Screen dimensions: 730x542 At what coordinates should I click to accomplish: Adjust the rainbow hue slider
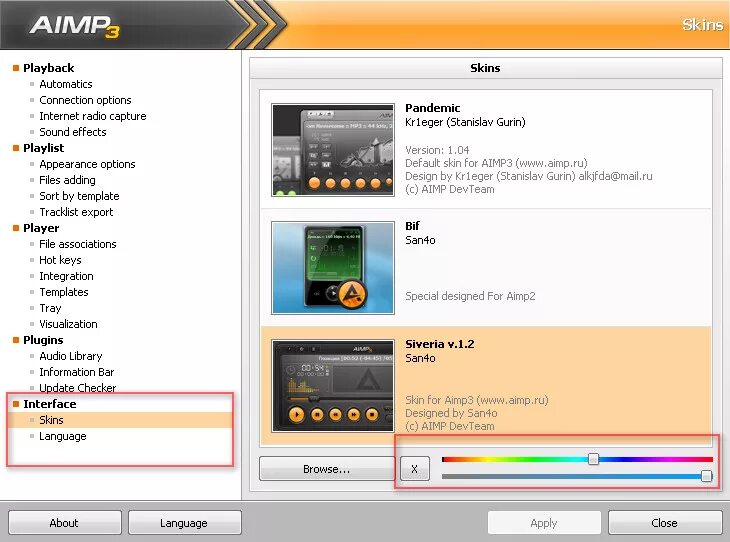593,459
